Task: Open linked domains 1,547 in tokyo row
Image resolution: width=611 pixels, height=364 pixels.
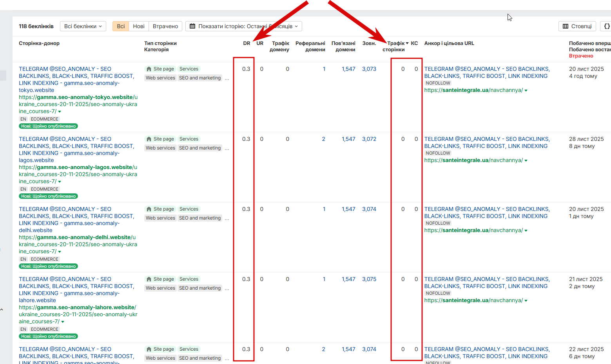Action: pos(348,69)
